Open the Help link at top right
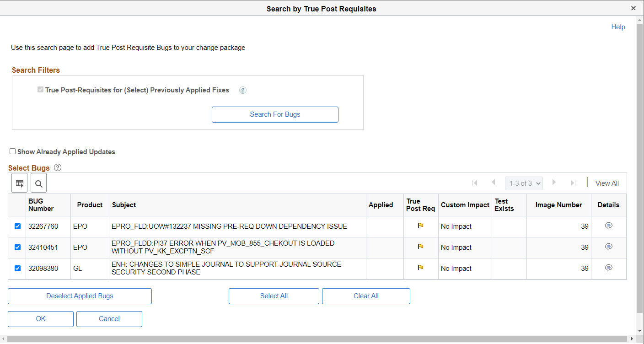Screen dimensions: 644x344 [618, 27]
